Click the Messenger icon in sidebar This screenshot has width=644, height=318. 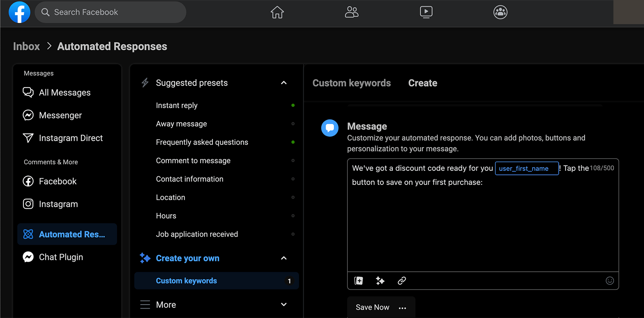tap(28, 115)
